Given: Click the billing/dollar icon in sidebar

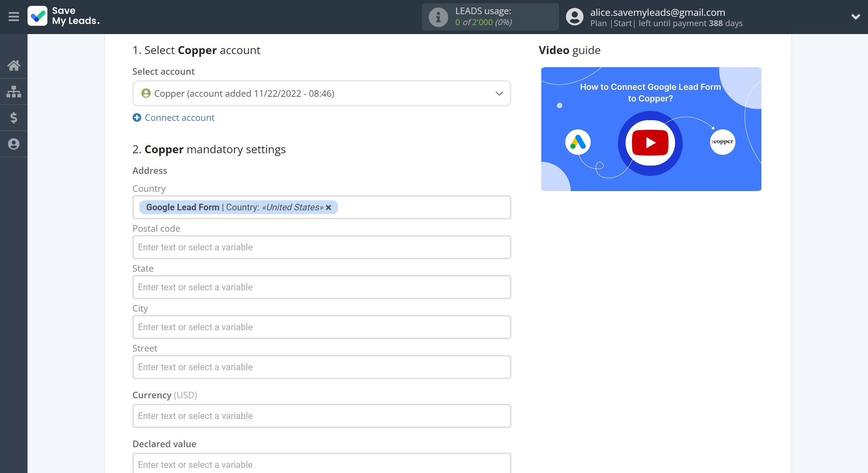Looking at the screenshot, I should click(x=14, y=116).
